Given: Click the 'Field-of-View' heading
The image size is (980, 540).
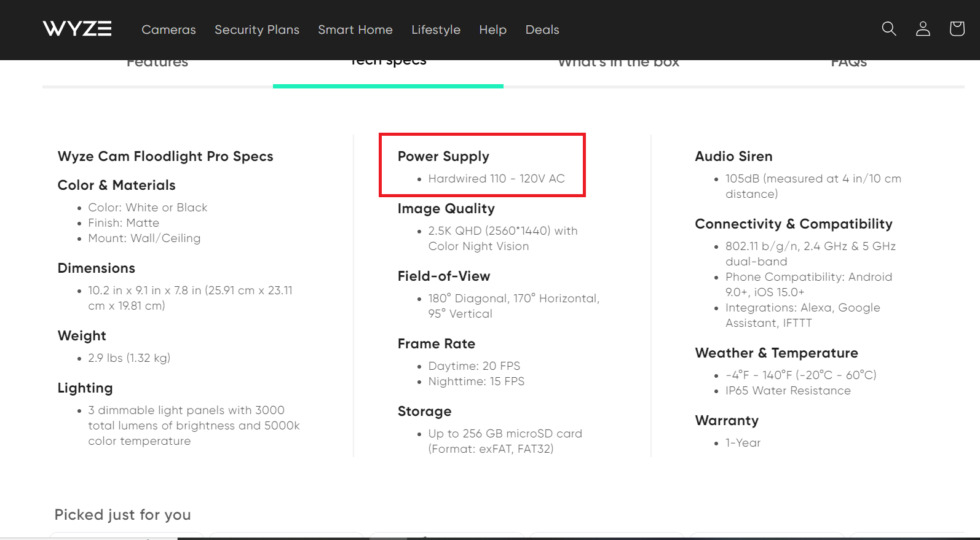Looking at the screenshot, I should (444, 276).
